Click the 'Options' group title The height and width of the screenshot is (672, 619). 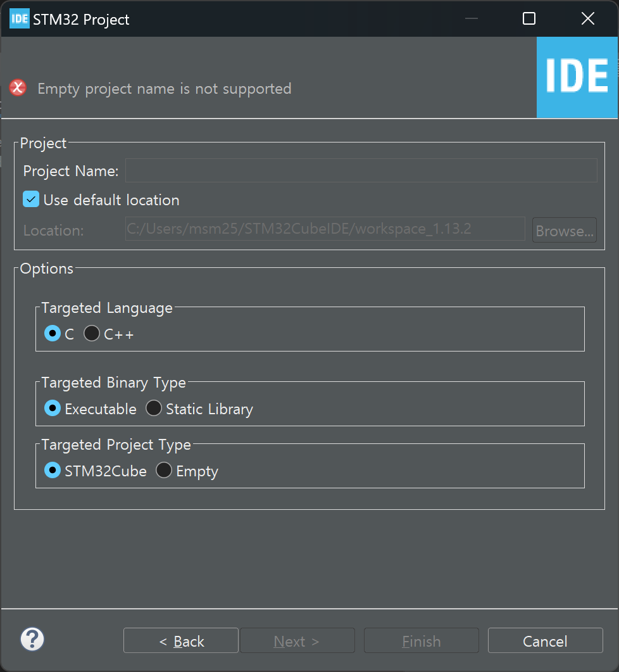[x=47, y=269]
